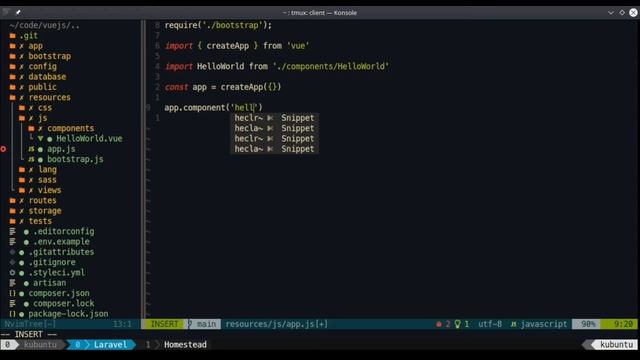640x360 pixels.
Task: Open package-lock.json in the file tree
Action: [x=68, y=314]
